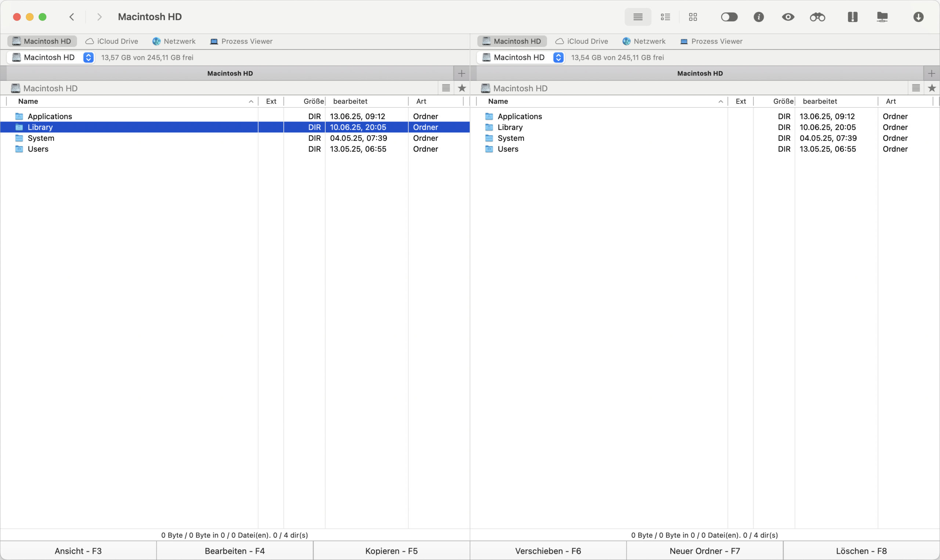The width and height of the screenshot is (940, 560).
Task: Add new tab in left pane
Action: point(461,73)
